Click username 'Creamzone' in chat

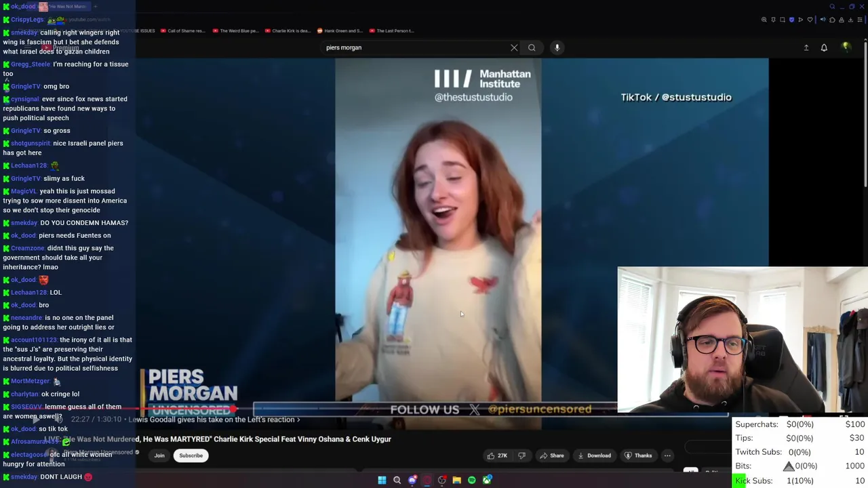pos(28,248)
